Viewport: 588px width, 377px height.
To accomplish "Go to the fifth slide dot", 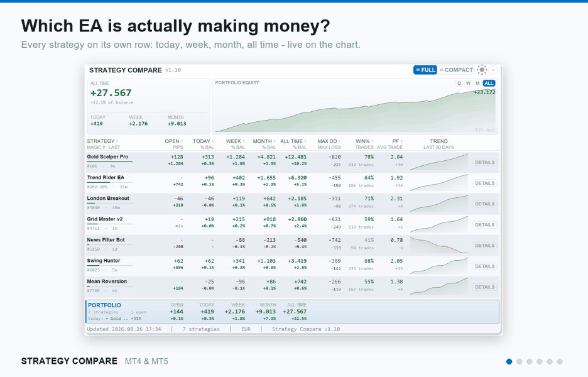I will pos(550,362).
